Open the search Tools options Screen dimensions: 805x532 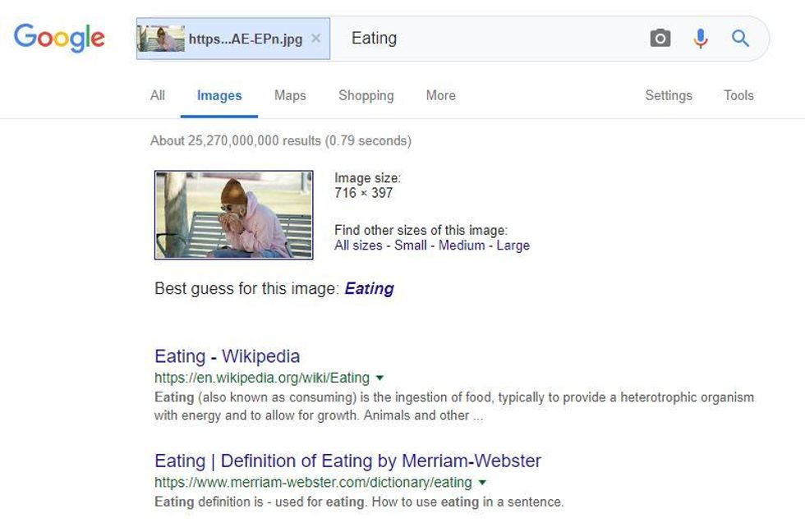(x=738, y=95)
